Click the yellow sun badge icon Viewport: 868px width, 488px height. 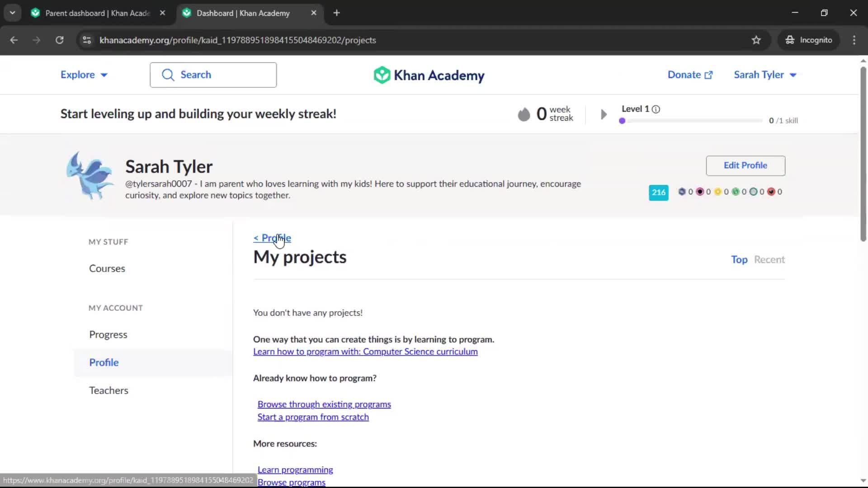[x=717, y=192]
